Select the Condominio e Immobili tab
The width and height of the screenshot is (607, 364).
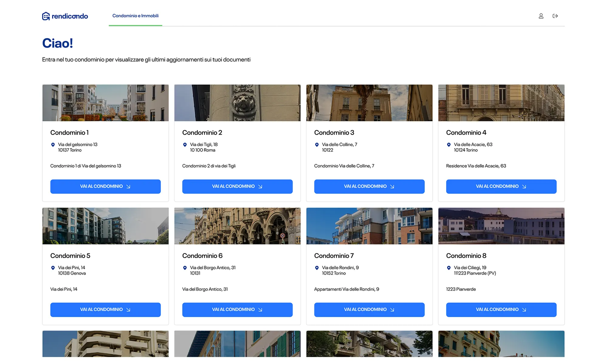135,16
